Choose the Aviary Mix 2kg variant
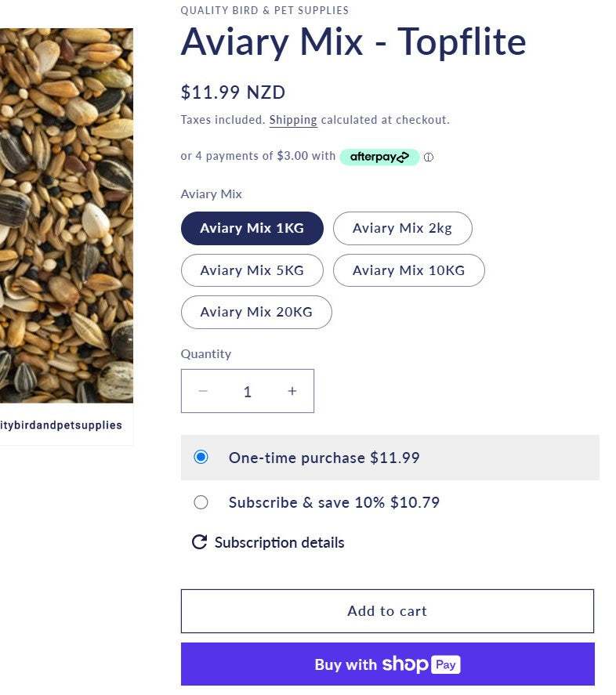Screen dimensions: 616x695 [x=402, y=228]
